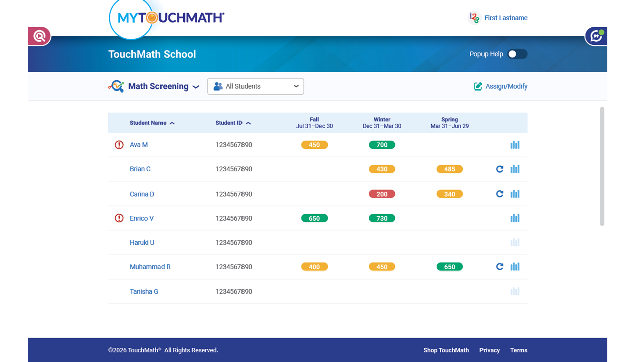
Task: Click the Math Screening magnifier icon
Action: pyautogui.click(x=116, y=86)
